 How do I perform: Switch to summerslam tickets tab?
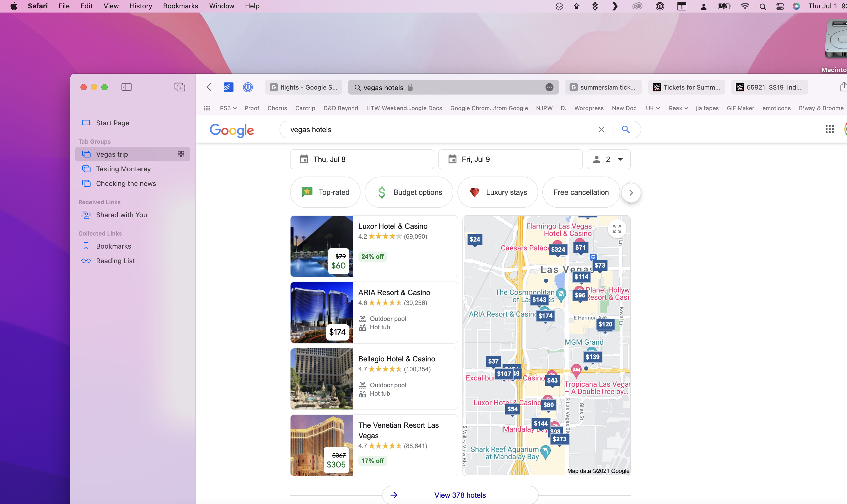604,87
